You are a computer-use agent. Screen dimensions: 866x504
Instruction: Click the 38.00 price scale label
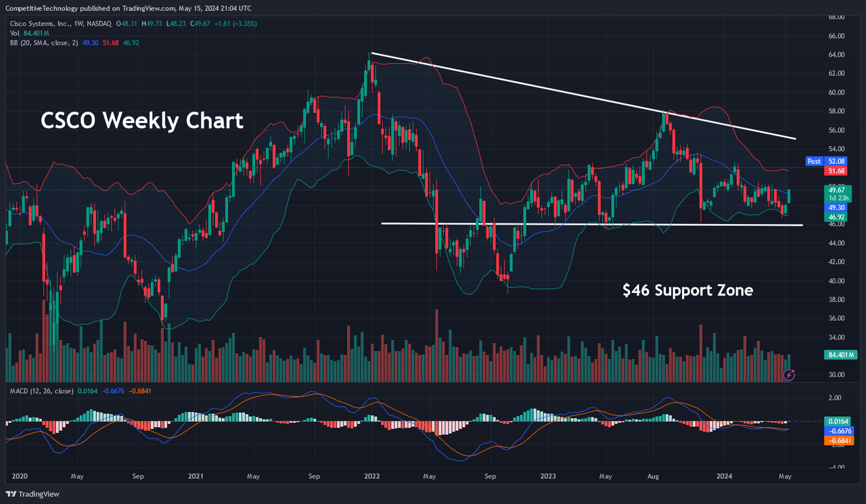[837, 300]
